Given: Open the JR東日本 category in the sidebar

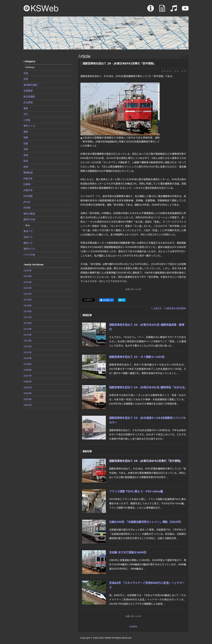Looking at the screenshot, I should pyautogui.click(x=28, y=179).
